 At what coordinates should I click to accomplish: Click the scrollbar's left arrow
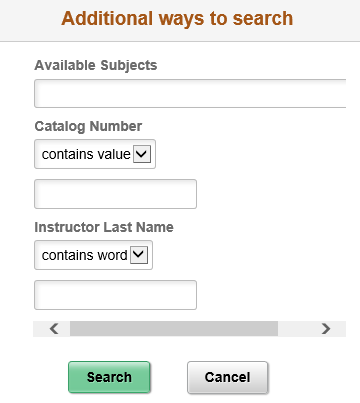coord(54,329)
